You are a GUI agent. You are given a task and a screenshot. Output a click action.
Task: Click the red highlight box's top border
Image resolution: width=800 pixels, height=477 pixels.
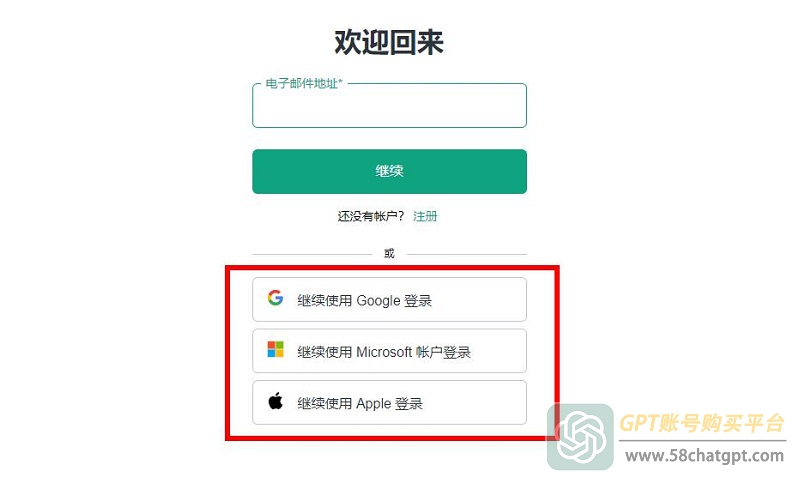[392, 267]
